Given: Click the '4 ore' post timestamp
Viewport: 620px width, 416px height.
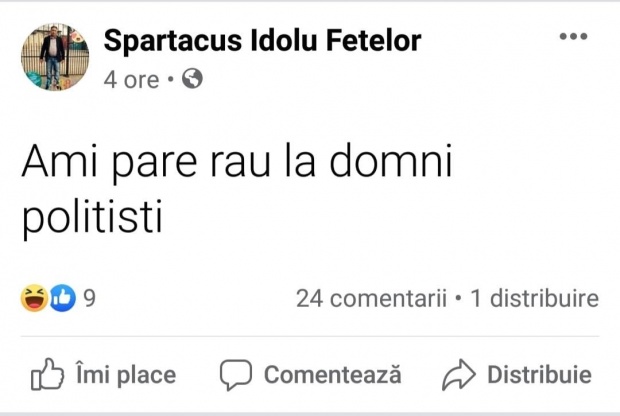Looking at the screenshot, I should (x=130, y=79).
